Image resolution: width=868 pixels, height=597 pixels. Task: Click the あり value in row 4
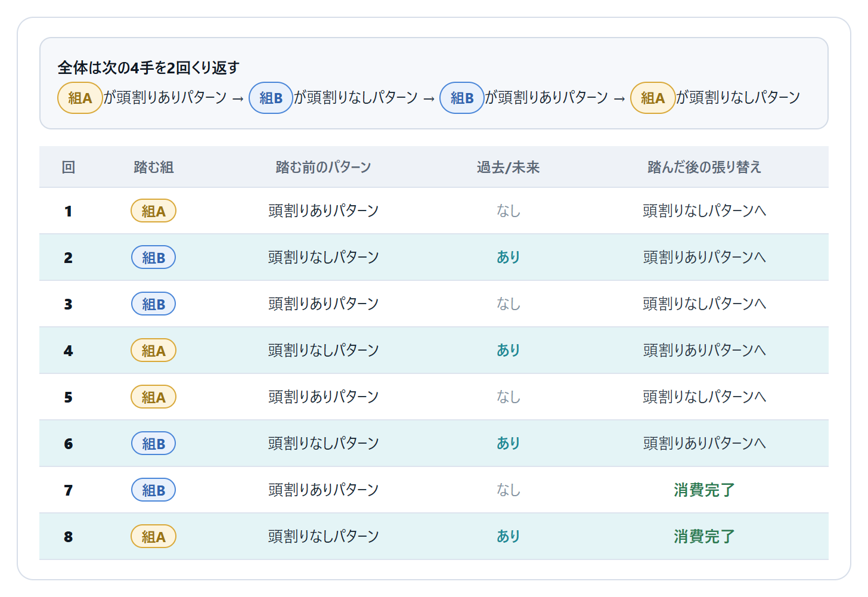[508, 350]
